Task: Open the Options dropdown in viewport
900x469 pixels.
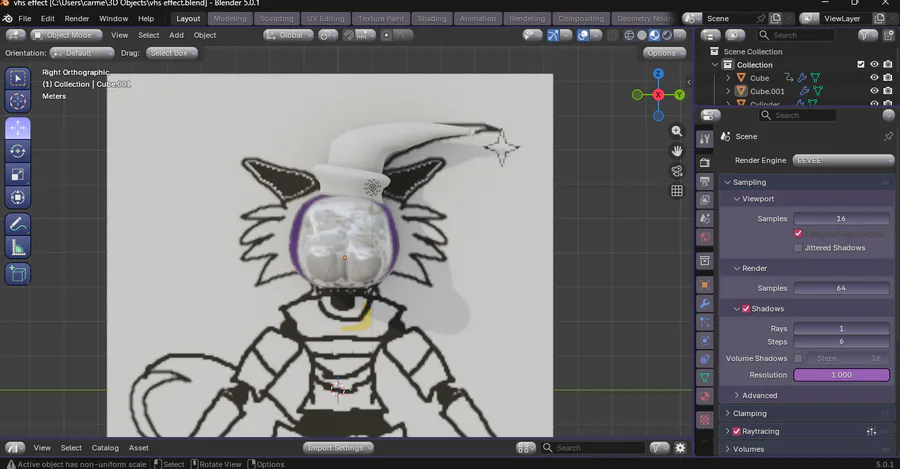Action: (x=665, y=53)
